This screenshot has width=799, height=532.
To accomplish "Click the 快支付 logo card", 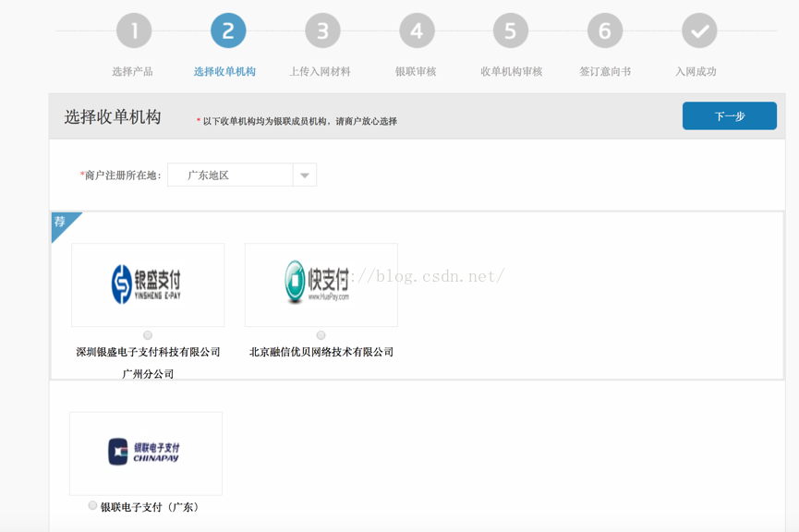I will (321, 284).
